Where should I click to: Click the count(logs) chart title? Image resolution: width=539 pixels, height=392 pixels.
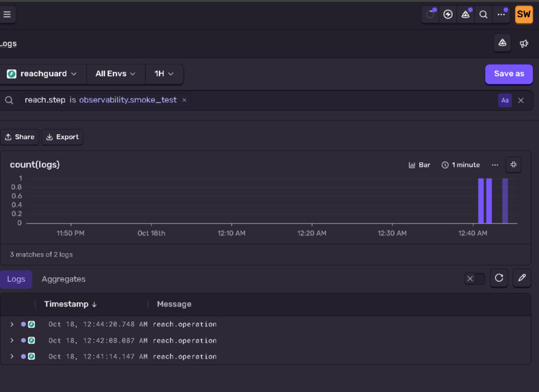tap(35, 165)
